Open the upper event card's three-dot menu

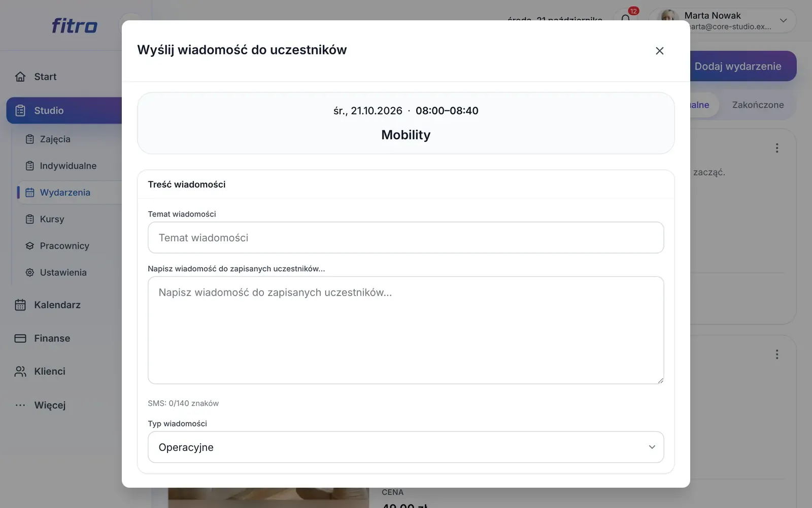[776, 148]
